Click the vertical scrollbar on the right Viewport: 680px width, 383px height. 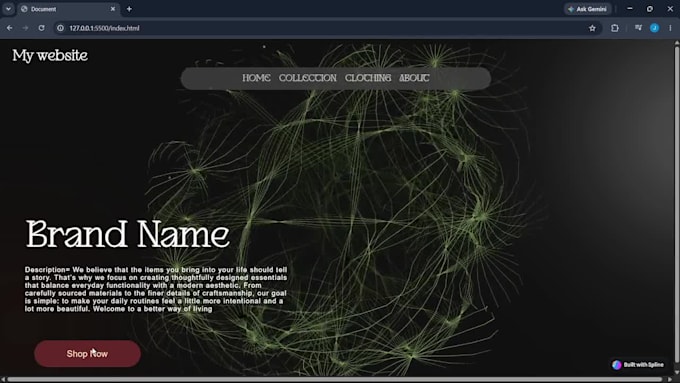click(677, 204)
